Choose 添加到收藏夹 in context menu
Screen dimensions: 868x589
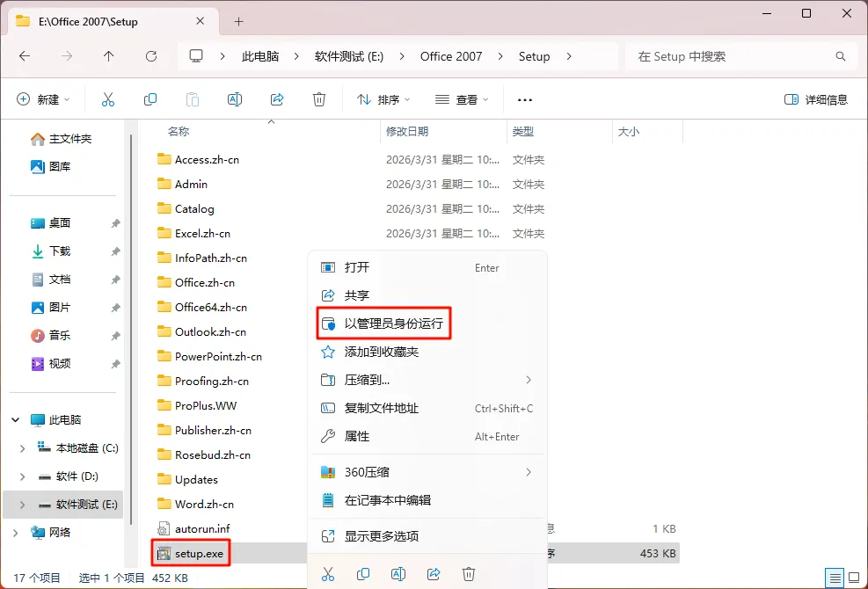click(427, 352)
